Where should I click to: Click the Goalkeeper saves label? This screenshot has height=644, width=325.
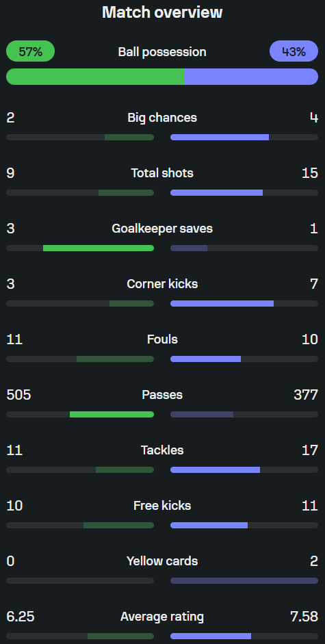pyautogui.click(x=162, y=229)
